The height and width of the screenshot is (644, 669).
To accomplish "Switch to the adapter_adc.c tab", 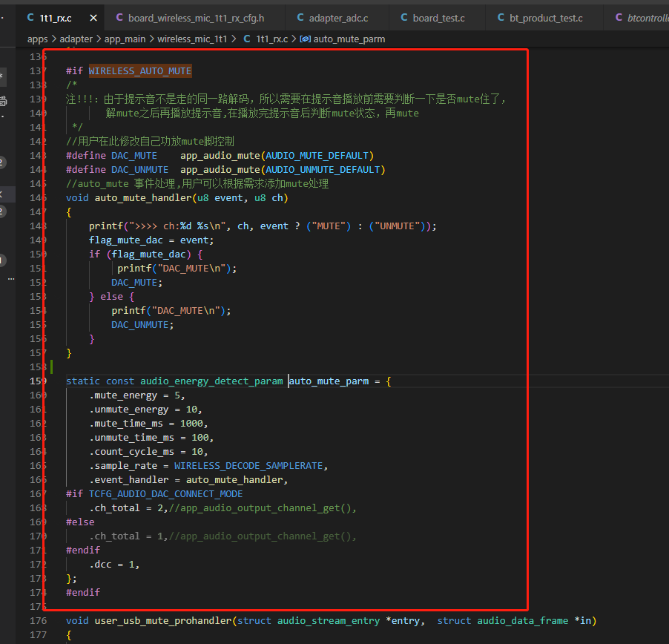I will 338,18.
